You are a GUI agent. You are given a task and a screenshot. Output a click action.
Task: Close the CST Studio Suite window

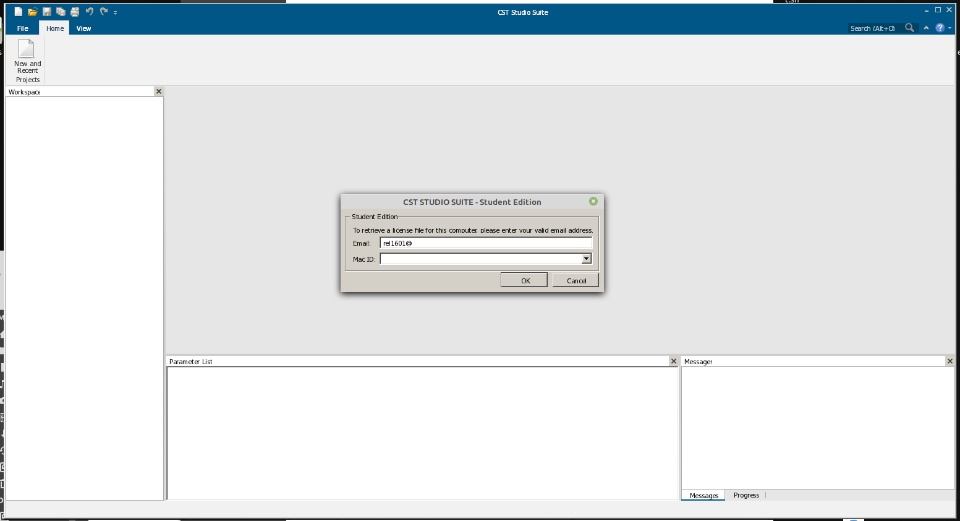[950, 10]
